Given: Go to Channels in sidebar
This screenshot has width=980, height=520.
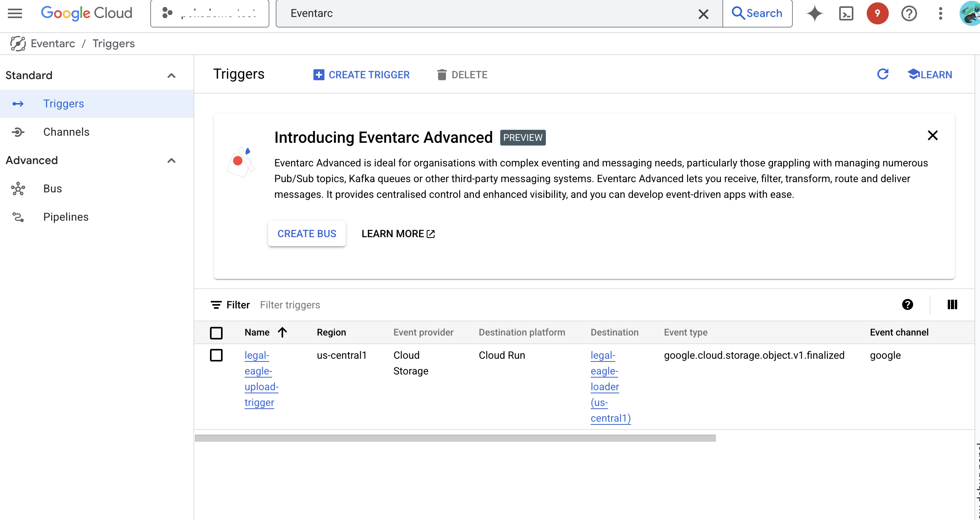Looking at the screenshot, I should (x=66, y=132).
